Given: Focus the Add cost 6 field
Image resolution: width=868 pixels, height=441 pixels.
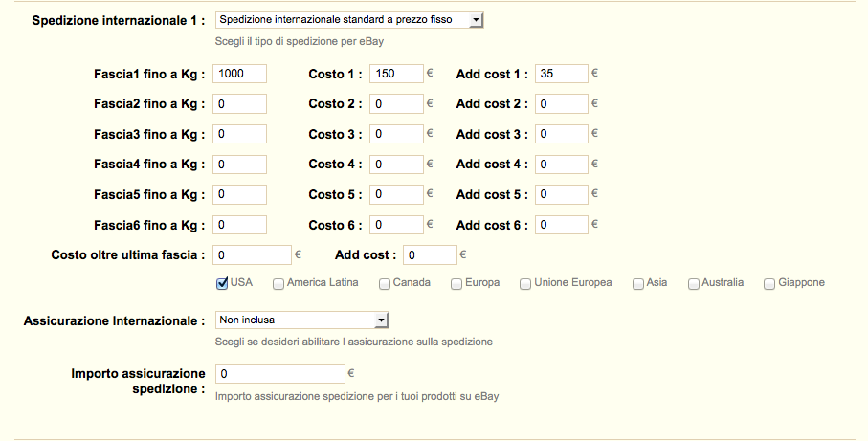Looking at the screenshot, I should click(562, 226).
